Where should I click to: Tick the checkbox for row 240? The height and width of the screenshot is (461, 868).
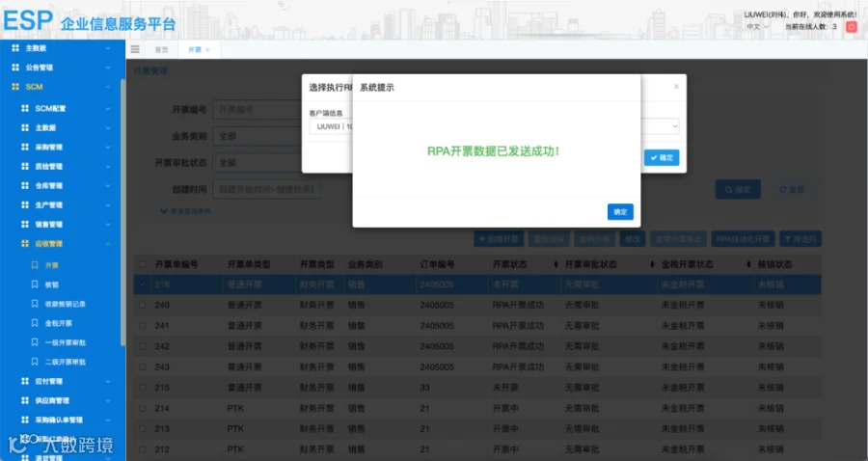(143, 305)
